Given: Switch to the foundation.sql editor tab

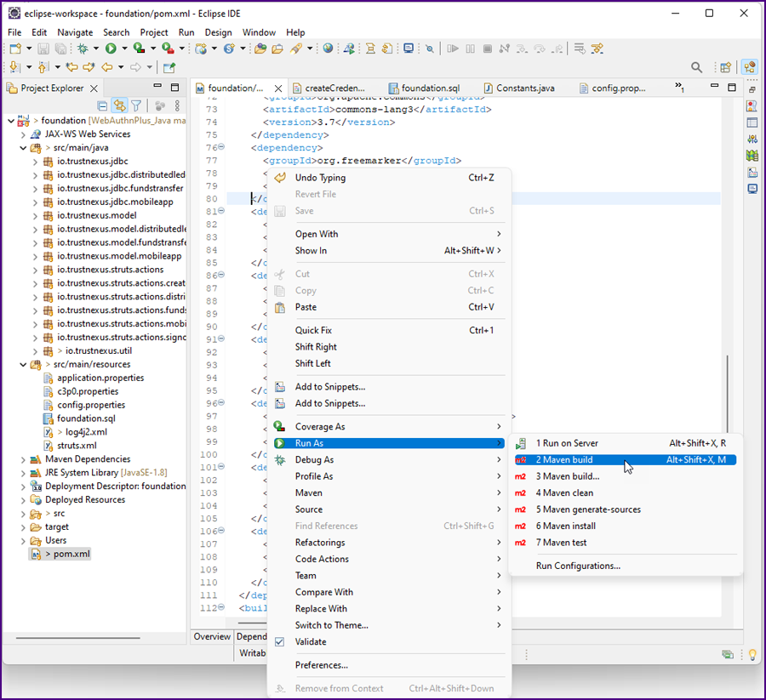Looking at the screenshot, I should [430, 88].
